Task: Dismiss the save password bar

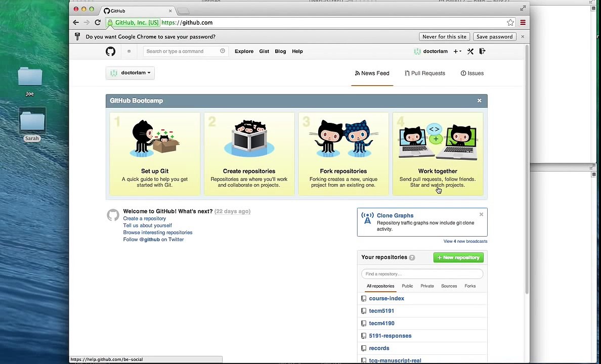Action: coord(523,37)
